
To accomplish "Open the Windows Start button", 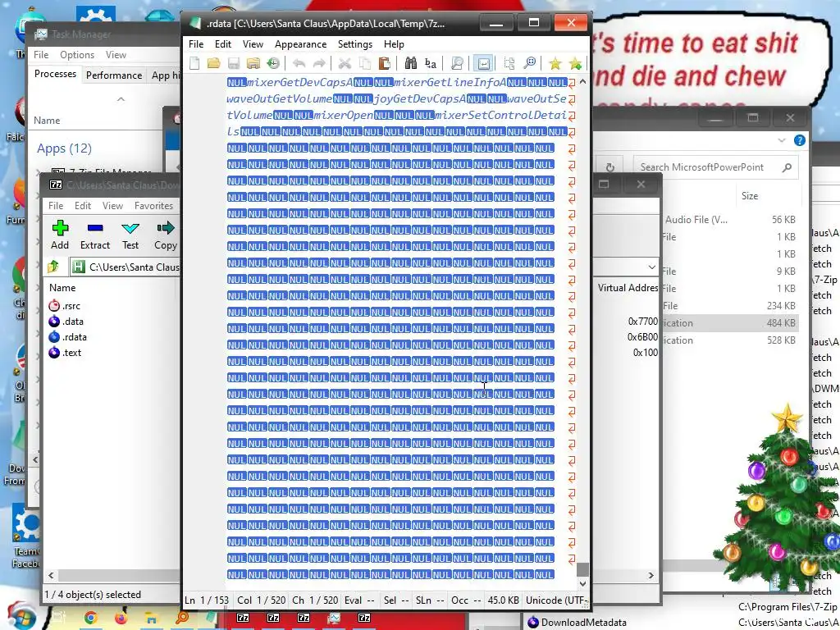I will pyautogui.click(x=21, y=617).
